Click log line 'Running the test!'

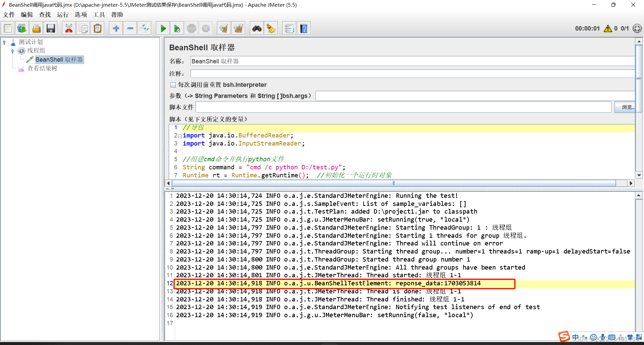point(317,196)
